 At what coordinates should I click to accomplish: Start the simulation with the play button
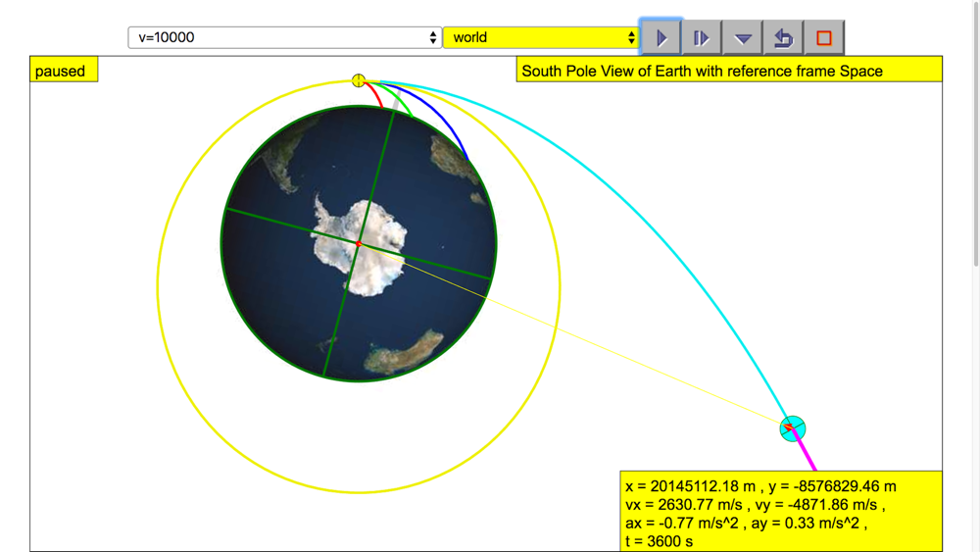pos(661,37)
